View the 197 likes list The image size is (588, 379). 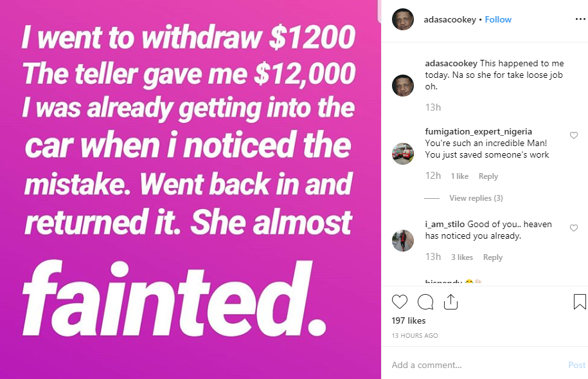[x=409, y=320]
